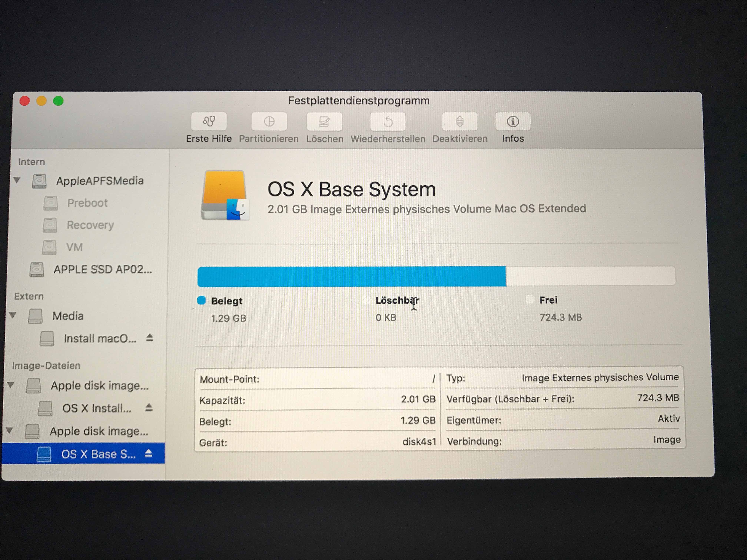The height and width of the screenshot is (560, 747).
Task: Collapse the second Apple disk image triangle
Action: (10, 430)
